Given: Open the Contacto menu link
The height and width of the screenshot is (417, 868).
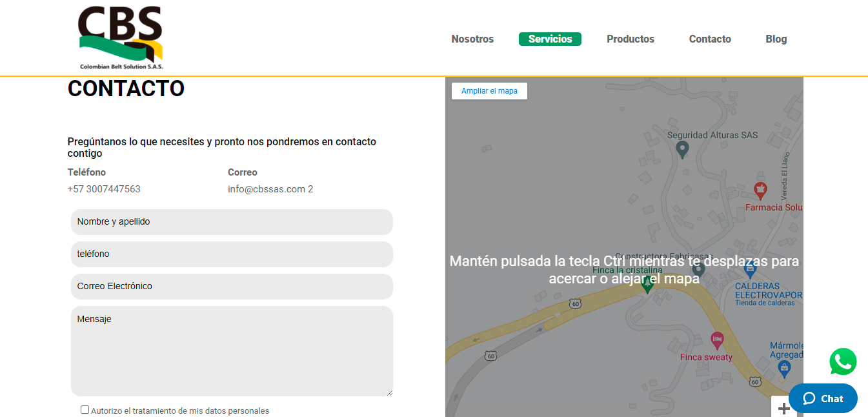Looking at the screenshot, I should click(x=710, y=39).
